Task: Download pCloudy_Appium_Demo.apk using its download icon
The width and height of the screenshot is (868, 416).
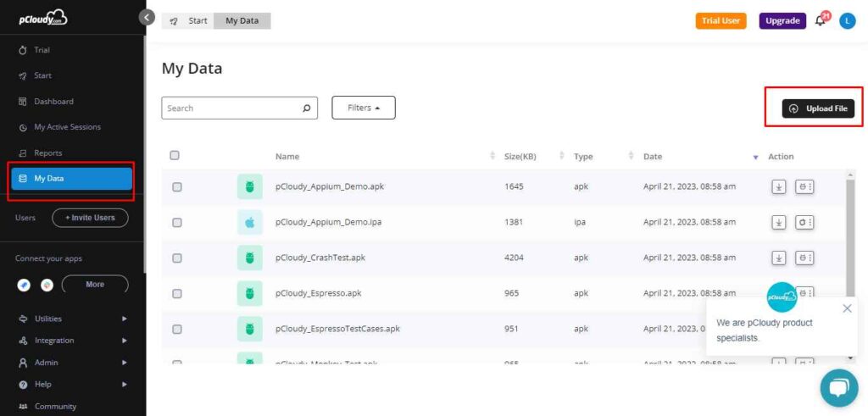Action: [779, 187]
